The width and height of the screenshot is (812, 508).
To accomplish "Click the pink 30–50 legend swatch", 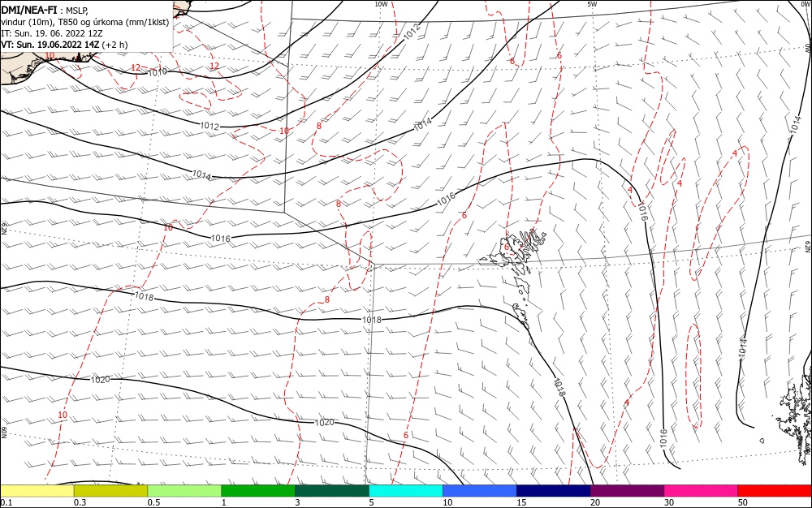I will (x=702, y=491).
